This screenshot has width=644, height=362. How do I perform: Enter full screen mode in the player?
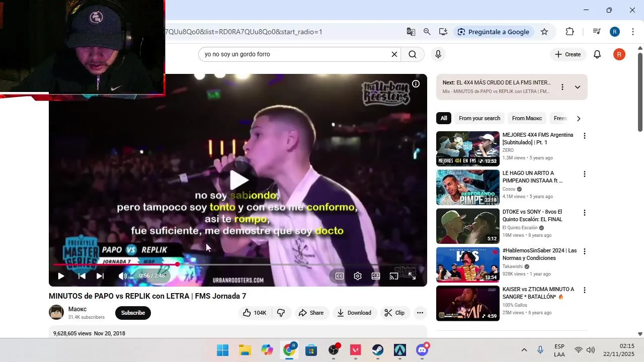412,276
